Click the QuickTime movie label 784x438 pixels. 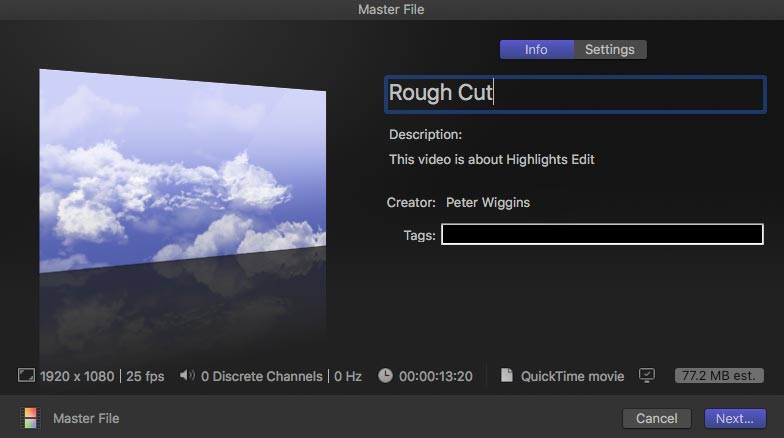pyautogui.click(x=572, y=376)
